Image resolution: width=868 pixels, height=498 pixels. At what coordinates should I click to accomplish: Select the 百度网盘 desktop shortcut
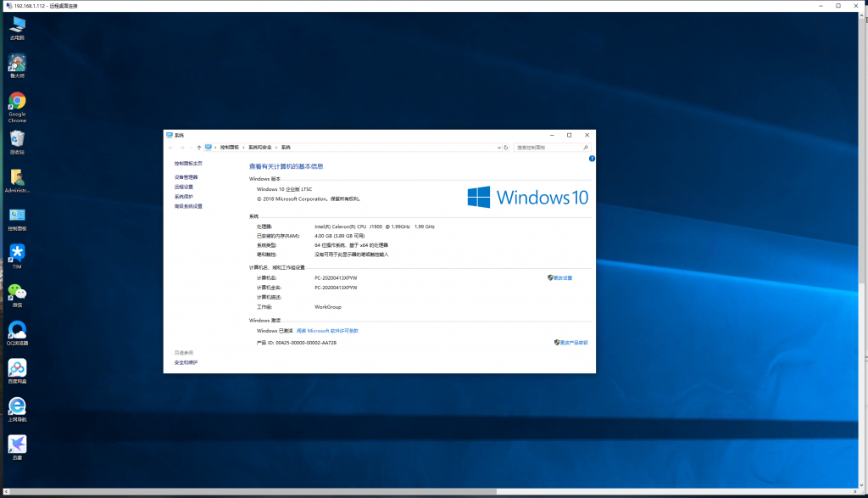pos(17,371)
